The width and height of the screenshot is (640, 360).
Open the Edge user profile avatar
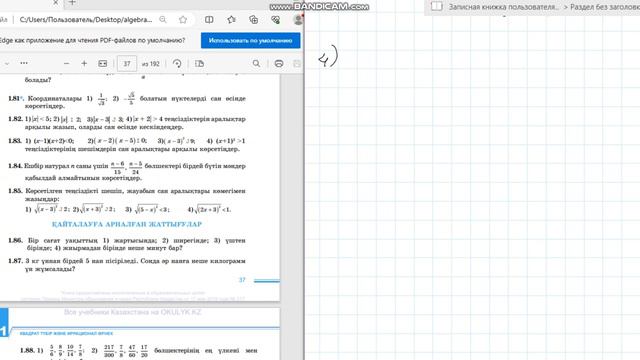coord(298,19)
